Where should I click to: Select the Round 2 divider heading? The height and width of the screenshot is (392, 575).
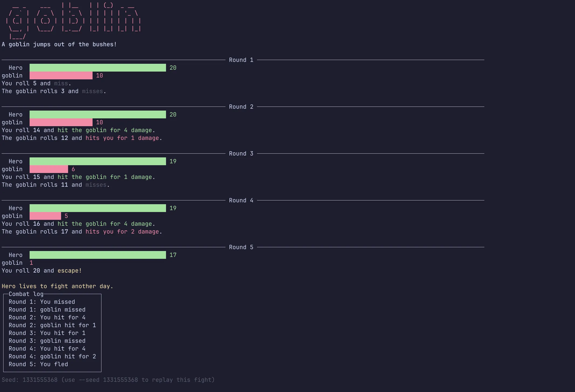(241, 107)
